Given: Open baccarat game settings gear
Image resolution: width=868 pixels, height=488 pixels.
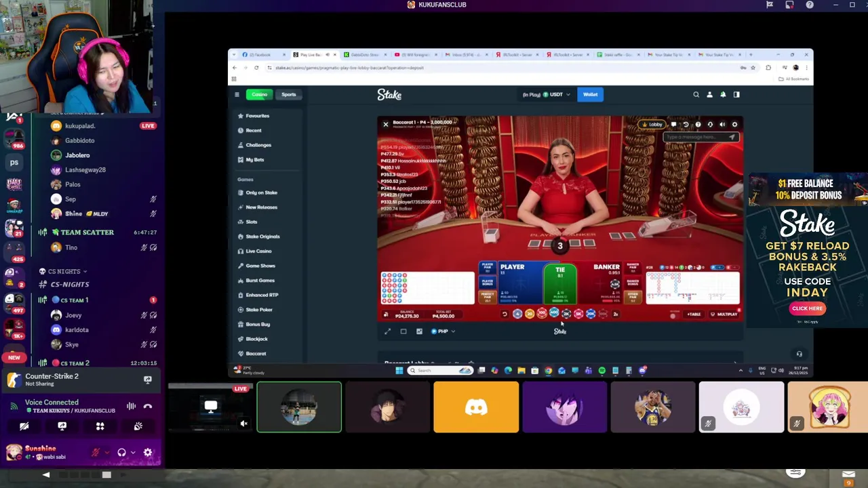Looking at the screenshot, I should point(734,125).
